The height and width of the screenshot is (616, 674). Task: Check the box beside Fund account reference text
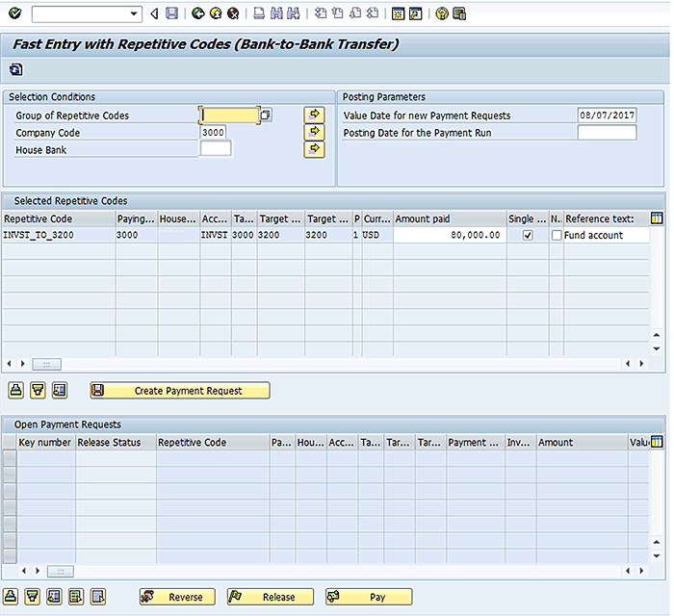click(x=557, y=236)
